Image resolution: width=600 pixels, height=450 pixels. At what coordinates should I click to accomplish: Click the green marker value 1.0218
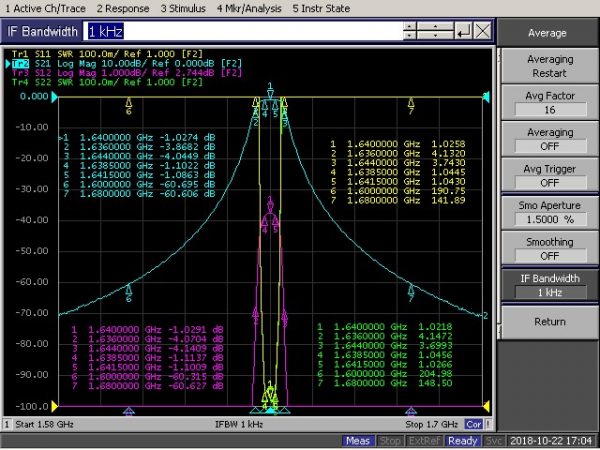pos(435,327)
